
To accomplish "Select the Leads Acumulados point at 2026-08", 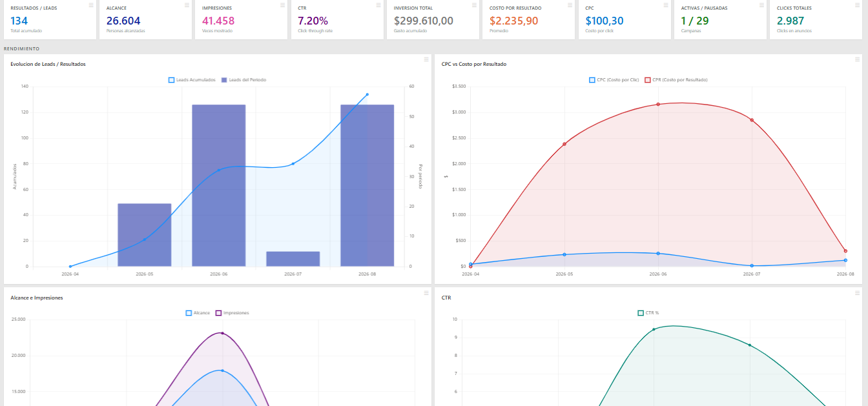I will (x=367, y=94).
